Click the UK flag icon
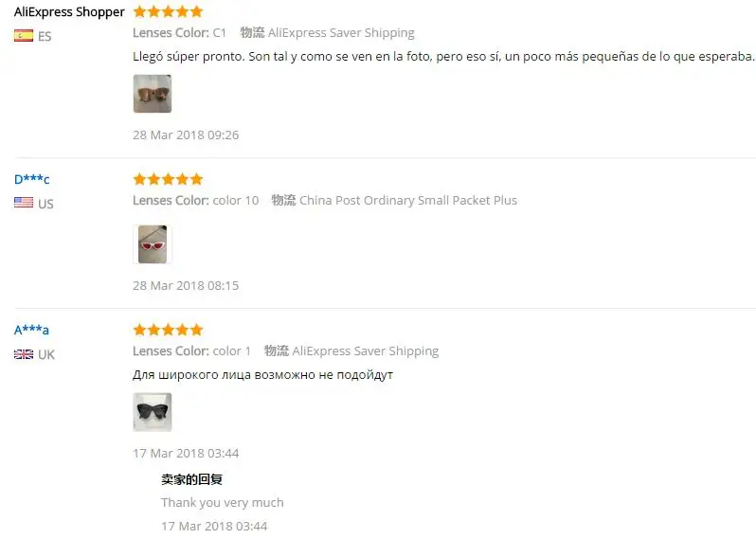756x539 pixels. click(x=24, y=354)
